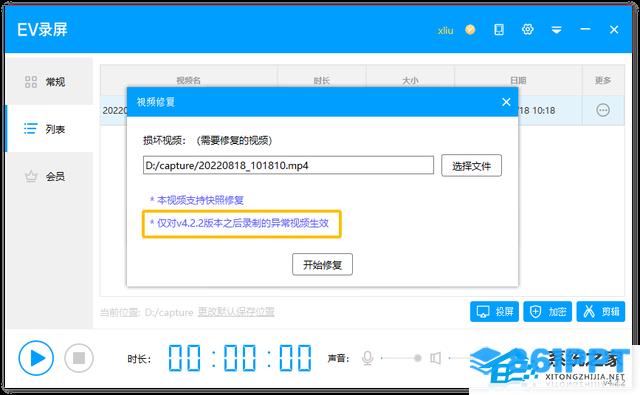Expand the title bar dropdown menu icon
The height and width of the screenshot is (395, 640).
556,30
